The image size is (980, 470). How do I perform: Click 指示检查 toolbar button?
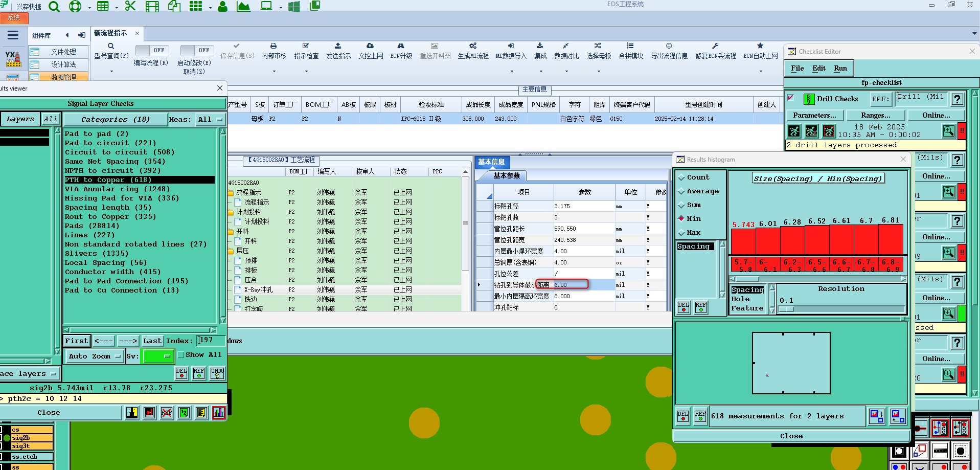306,51
